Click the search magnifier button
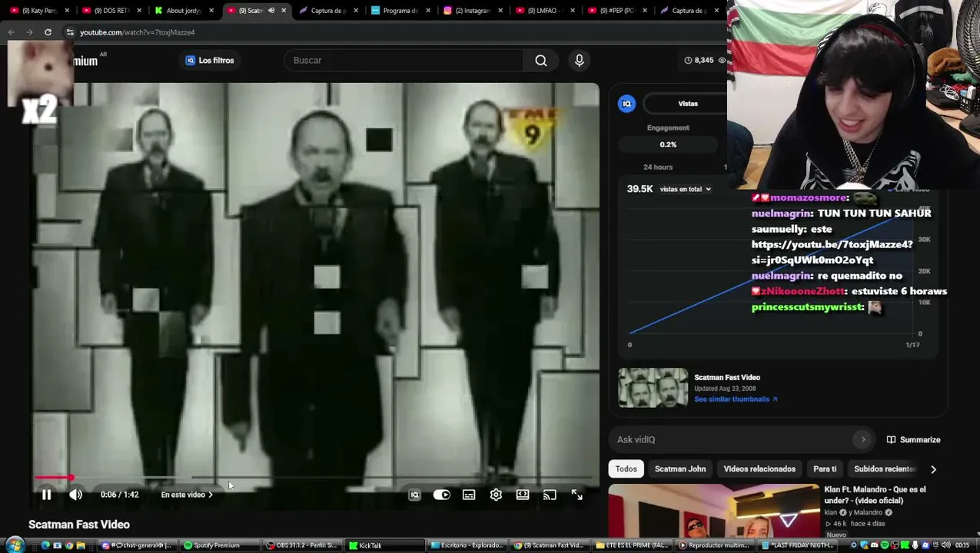 pos(541,61)
